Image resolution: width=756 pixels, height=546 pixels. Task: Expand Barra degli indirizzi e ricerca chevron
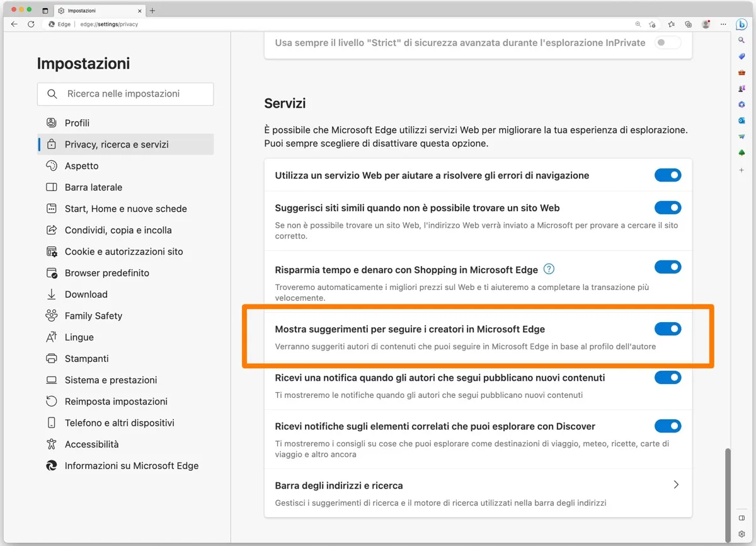pyautogui.click(x=676, y=485)
